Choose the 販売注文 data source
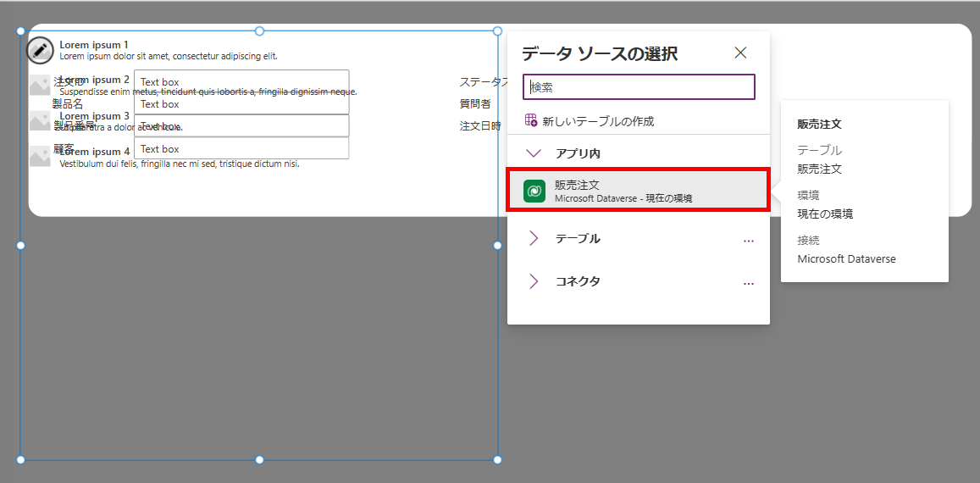 [x=638, y=190]
